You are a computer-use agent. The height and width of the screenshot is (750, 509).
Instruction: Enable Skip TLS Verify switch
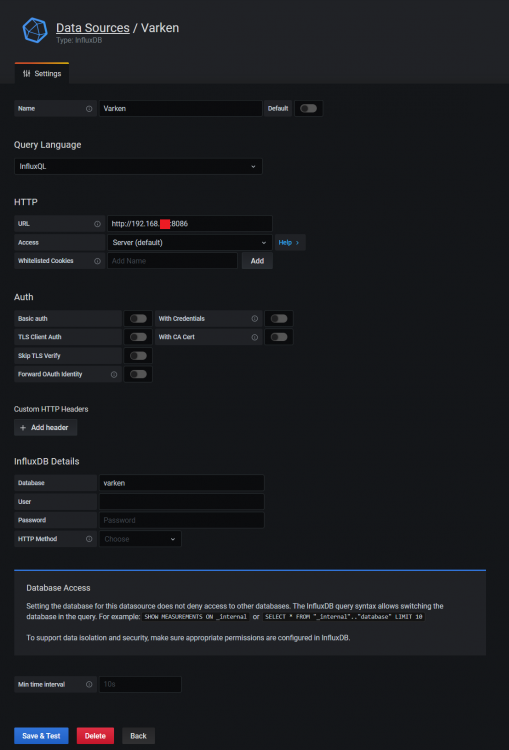(x=138, y=356)
